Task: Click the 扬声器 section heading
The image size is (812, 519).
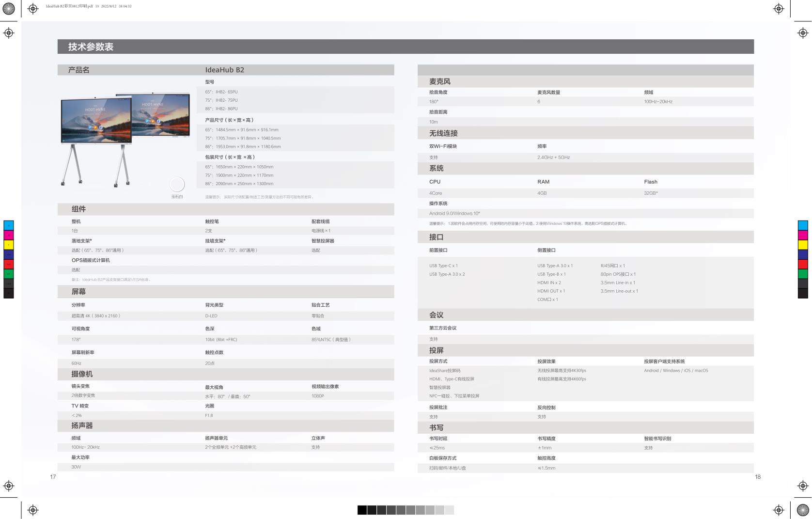Action: pos(82,425)
